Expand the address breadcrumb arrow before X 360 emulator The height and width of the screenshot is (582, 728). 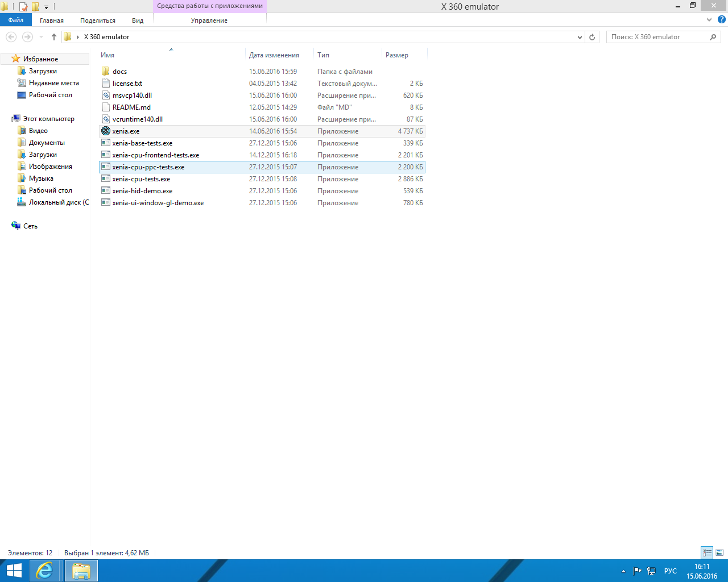[78, 37]
